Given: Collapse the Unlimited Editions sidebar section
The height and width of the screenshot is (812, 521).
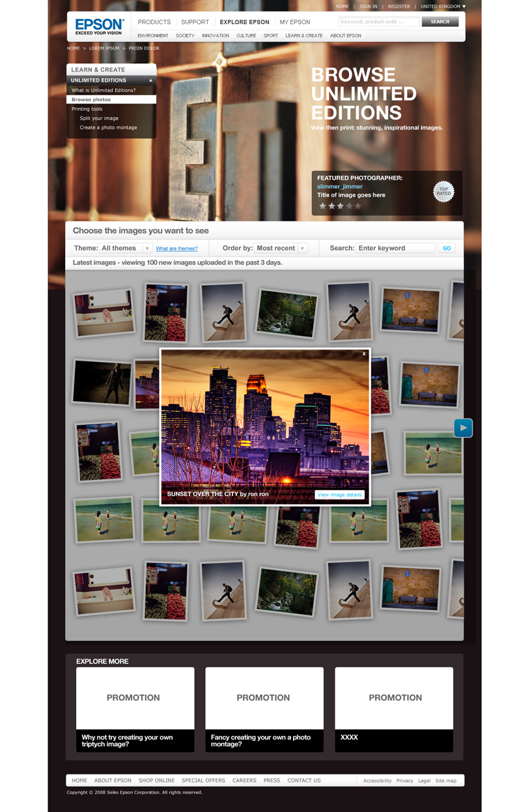Looking at the screenshot, I should 151,81.
